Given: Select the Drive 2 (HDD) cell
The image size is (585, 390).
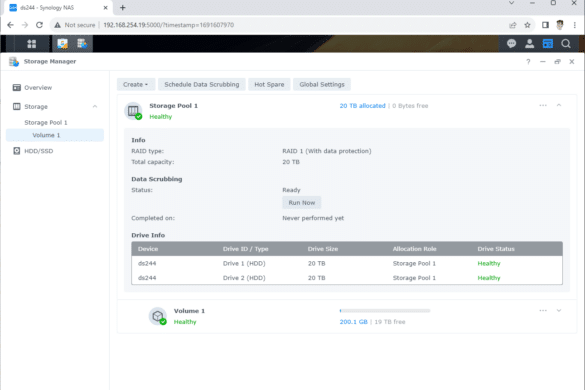Looking at the screenshot, I should pos(244,278).
